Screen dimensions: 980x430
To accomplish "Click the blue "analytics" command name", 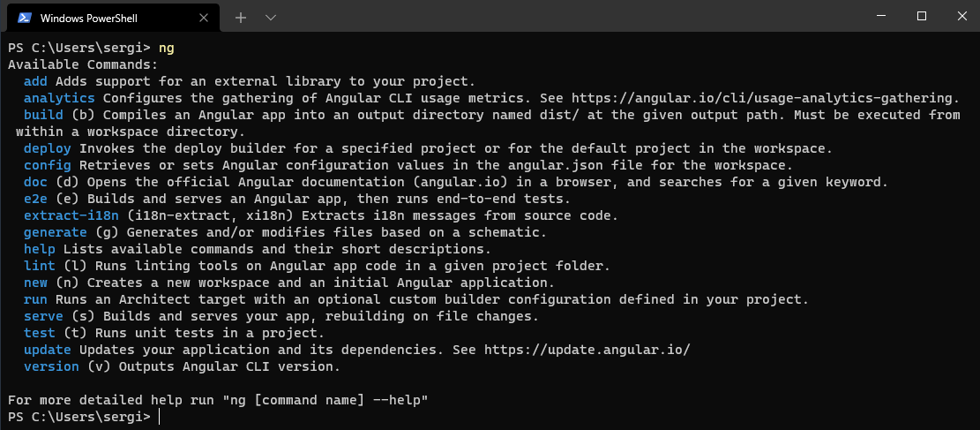I will tap(59, 98).
